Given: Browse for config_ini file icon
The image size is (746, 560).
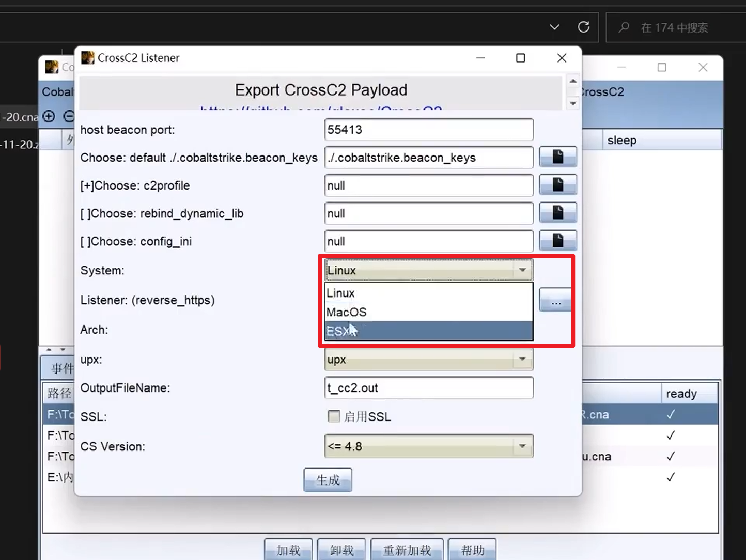Looking at the screenshot, I should 557,241.
